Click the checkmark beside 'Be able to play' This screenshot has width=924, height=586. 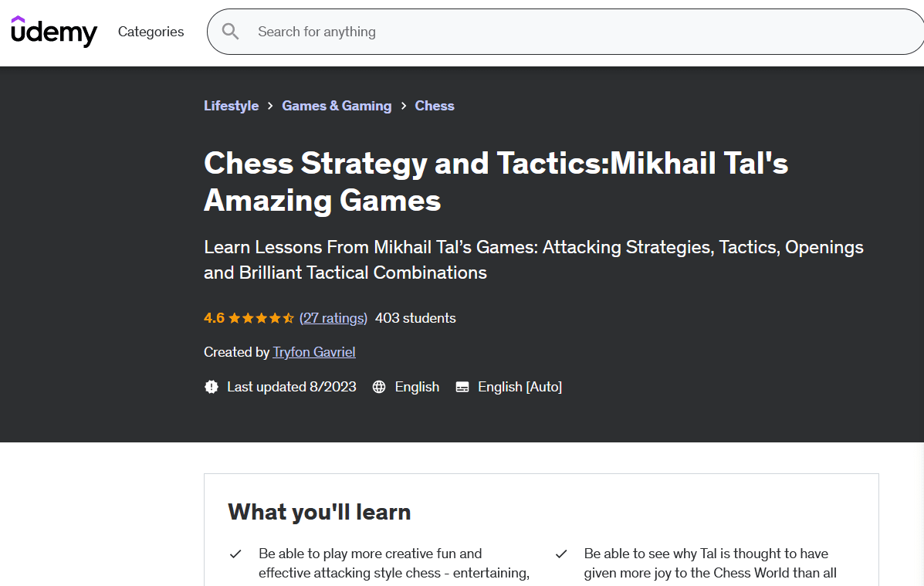(x=236, y=554)
